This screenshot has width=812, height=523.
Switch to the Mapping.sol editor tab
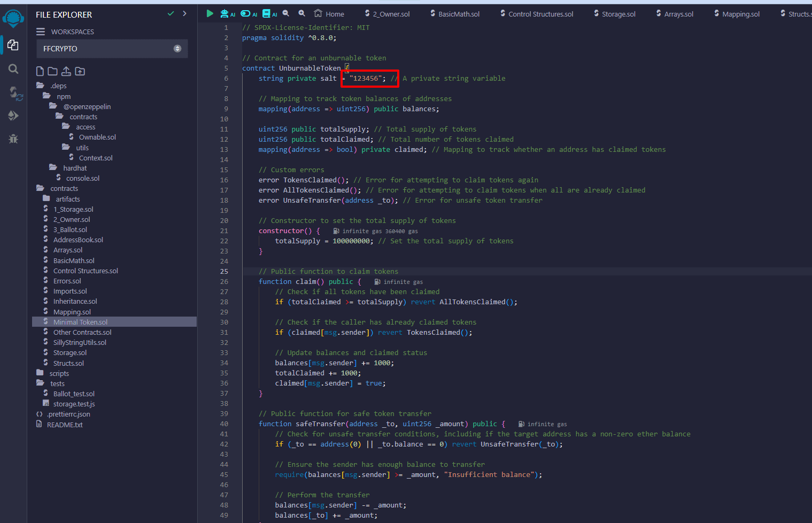coord(737,14)
